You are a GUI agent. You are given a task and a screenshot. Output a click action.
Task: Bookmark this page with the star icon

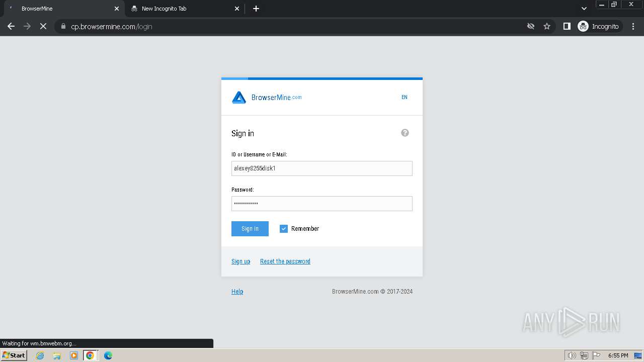(547, 26)
